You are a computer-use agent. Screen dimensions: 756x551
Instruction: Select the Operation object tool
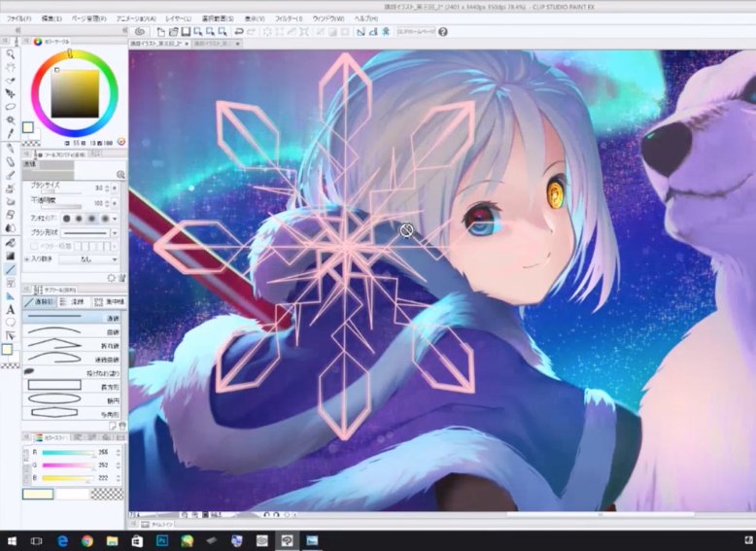click(x=10, y=80)
